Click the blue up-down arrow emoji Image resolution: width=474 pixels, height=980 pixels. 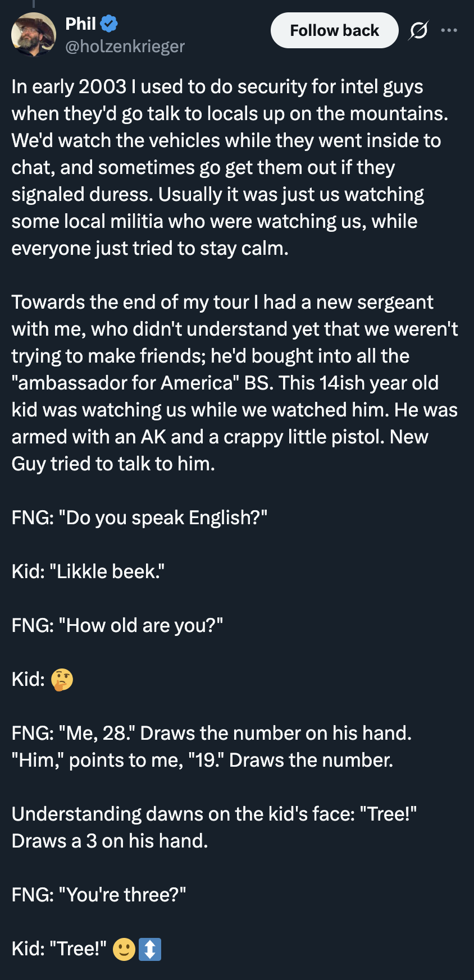(x=149, y=949)
